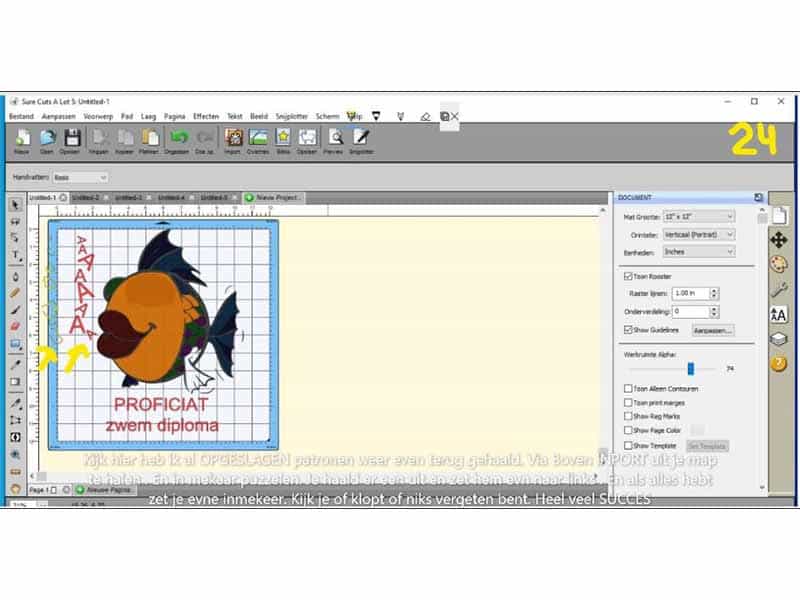This screenshot has width=800, height=600.
Task: Open the color palette panel icon
Action: tap(779, 264)
